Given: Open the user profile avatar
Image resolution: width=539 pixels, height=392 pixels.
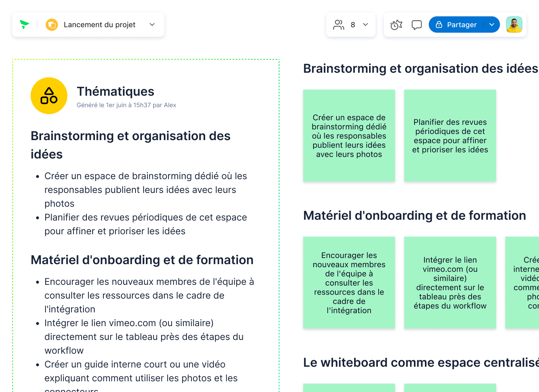Looking at the screenshot, I should (514, 24).
